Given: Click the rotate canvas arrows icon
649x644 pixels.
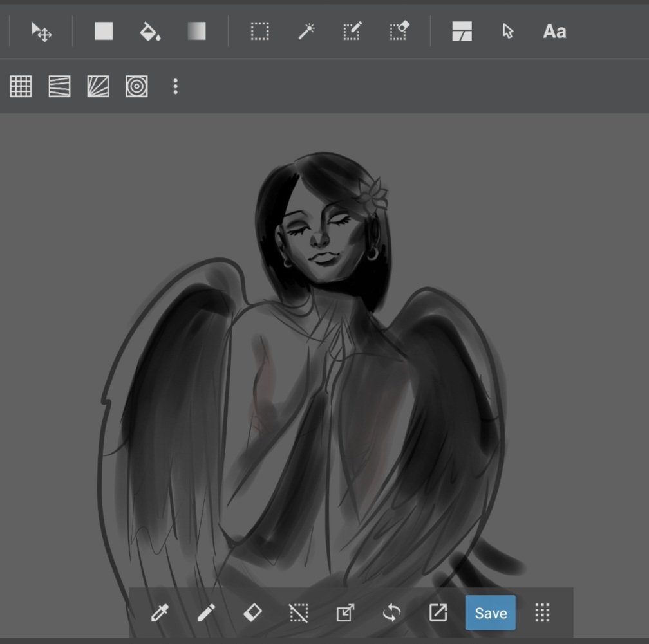Looking at the screenshot, I should click(392, 612).
